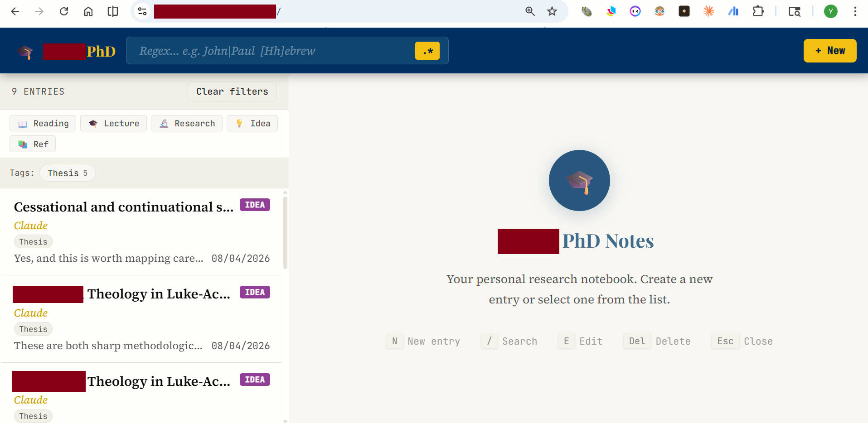Select the Research filter chip

[x=187, y=124]
